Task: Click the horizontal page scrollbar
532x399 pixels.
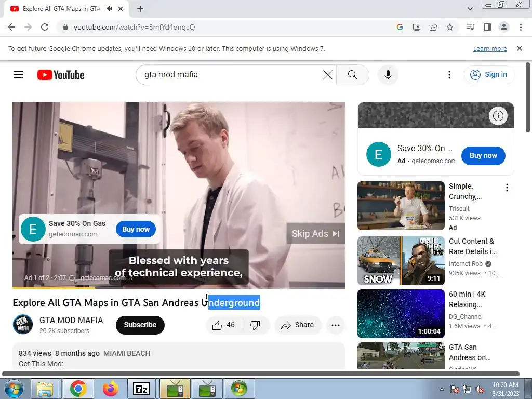Action: 261,374
